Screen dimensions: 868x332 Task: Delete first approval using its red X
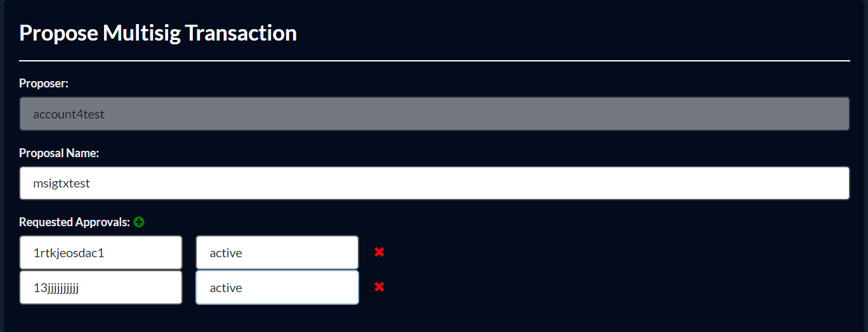coord(379,252)
